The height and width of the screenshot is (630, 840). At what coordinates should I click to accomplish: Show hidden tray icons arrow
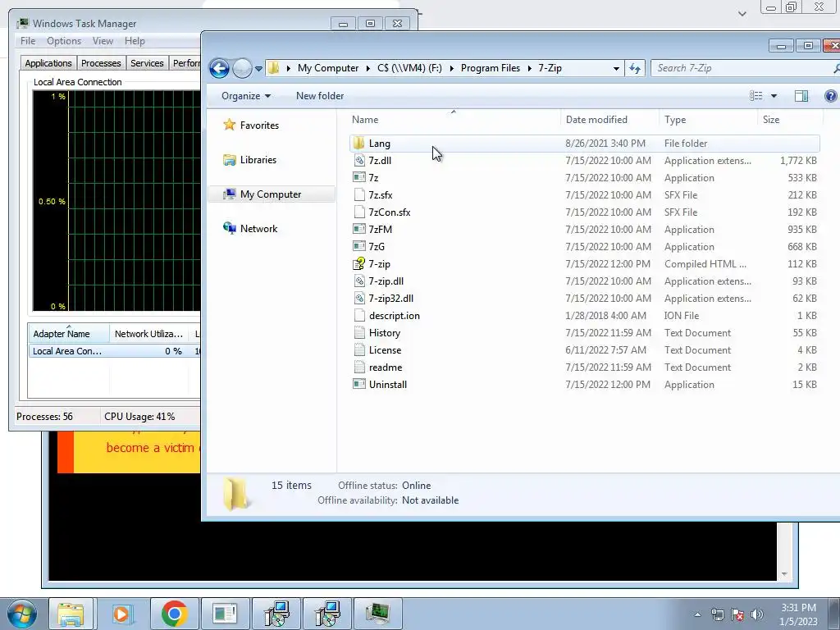697,614
